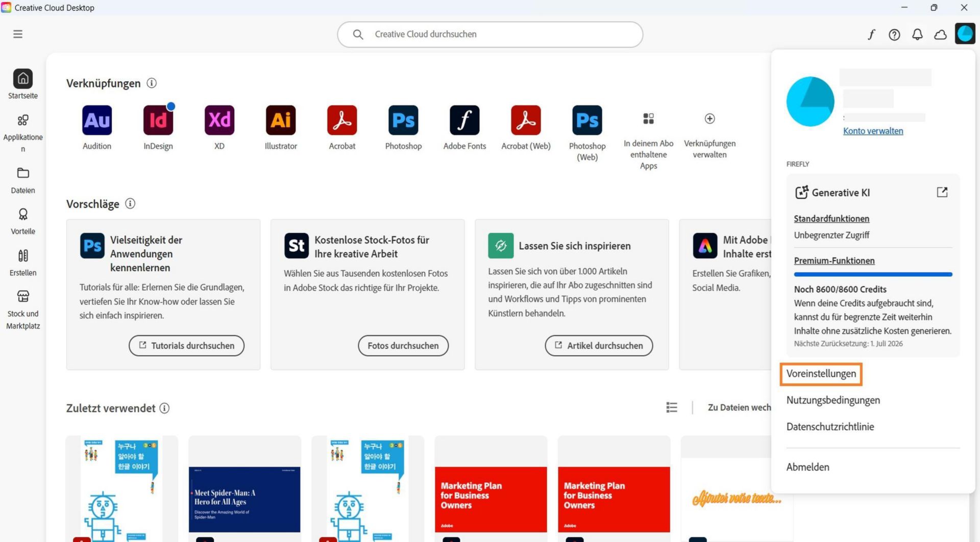Image resolution: width=980 pixels, height=542 pixels.
Task: Open Stock und Marktplatz
Action: tap(23, 310)
